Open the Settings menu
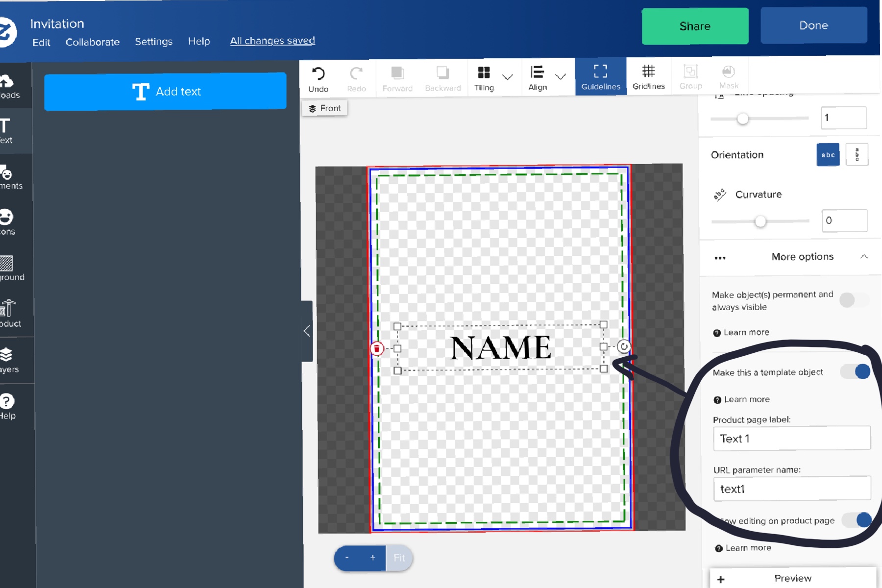Viewport: 882px width, 588px height. 154,42
